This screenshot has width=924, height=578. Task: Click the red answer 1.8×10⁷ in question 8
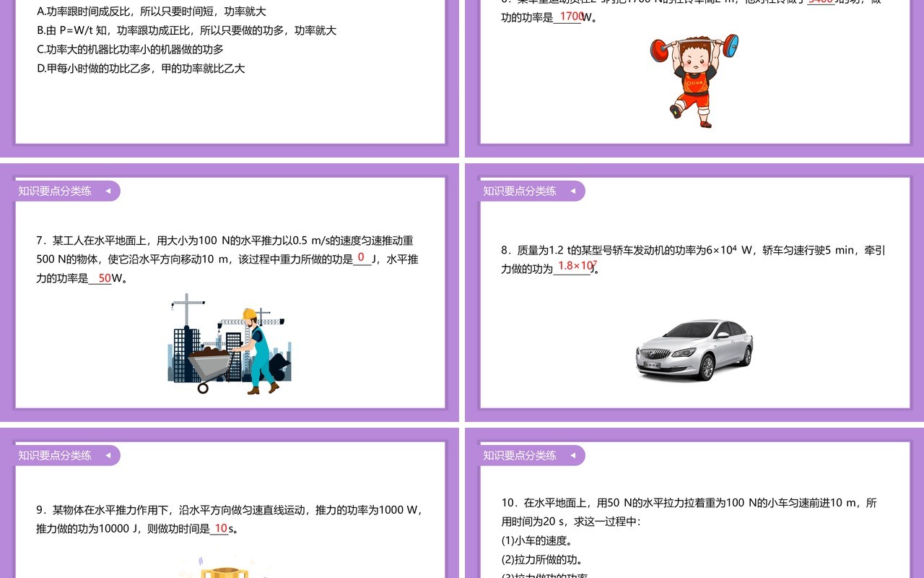coord(577,266)
